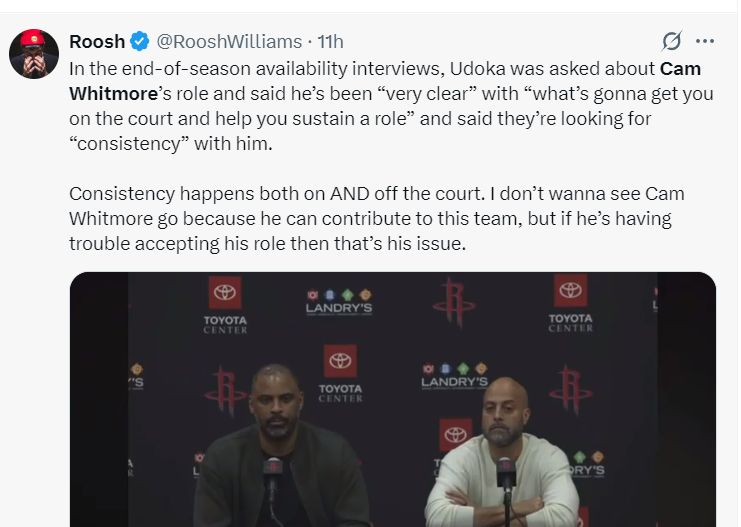Click the top-left Toyota Center logo in video
This screenshot has height=527, width=741.
click(x=225, y=305)
